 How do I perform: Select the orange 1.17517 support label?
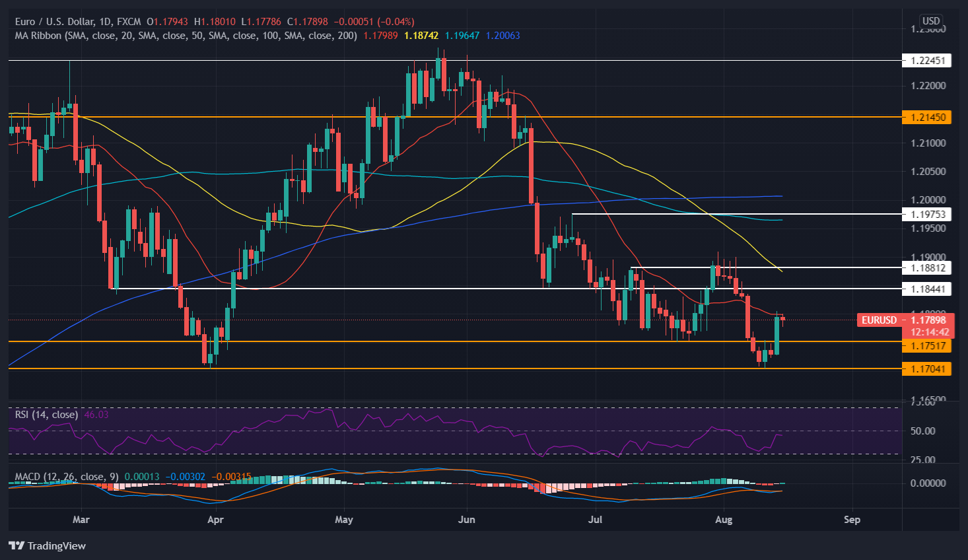pyautogui.click(x=927, y=345)
